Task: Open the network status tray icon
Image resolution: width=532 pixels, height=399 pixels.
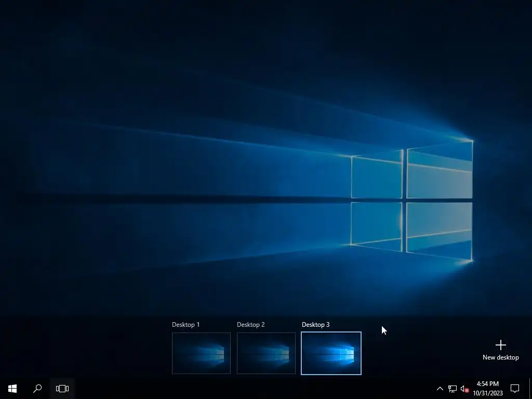Action: pos(453,389)
